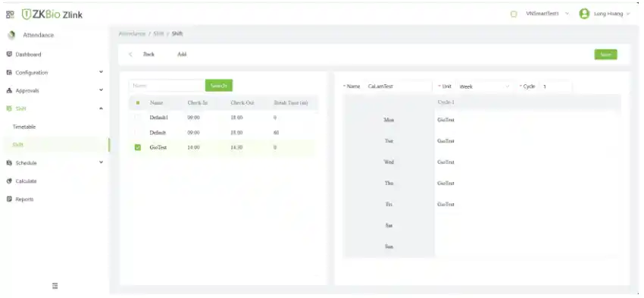Click the shift Name input CaLamTest

[398, 86]
